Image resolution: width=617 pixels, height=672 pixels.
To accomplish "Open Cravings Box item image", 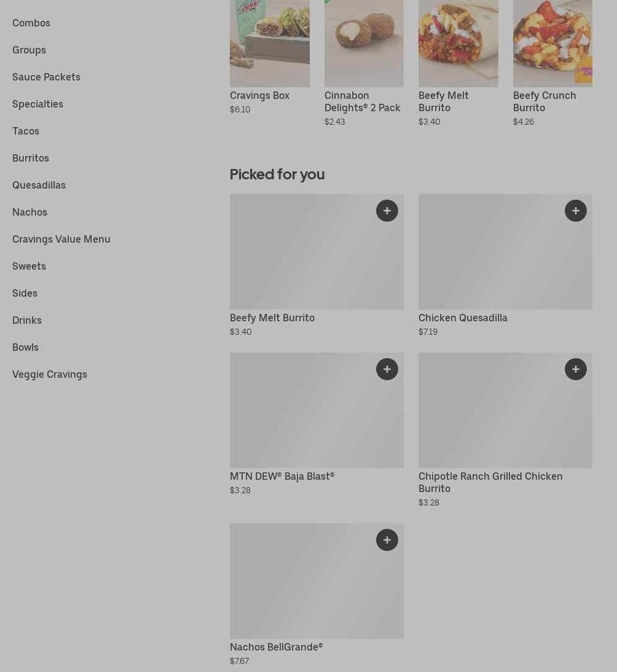I will (269, 43).
